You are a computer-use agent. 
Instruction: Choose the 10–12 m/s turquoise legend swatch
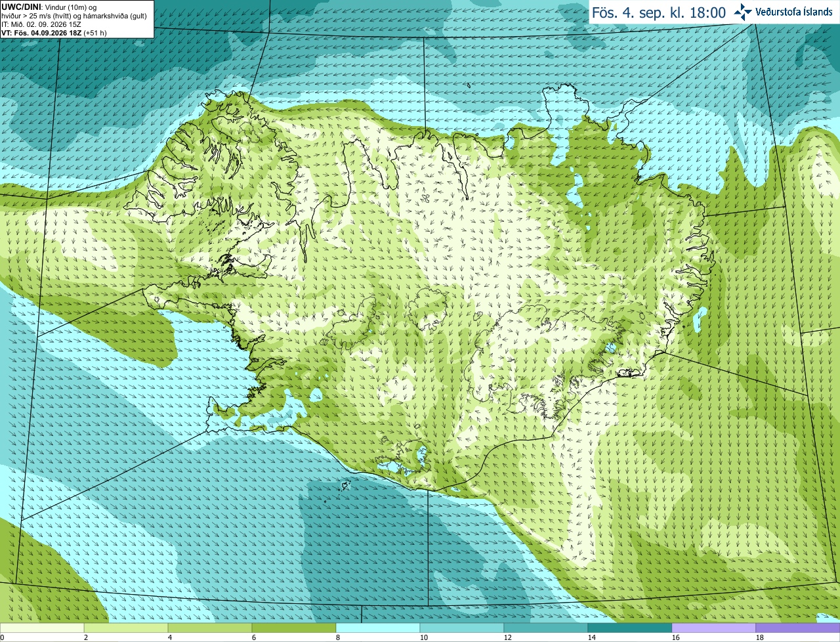coord(462,628)
